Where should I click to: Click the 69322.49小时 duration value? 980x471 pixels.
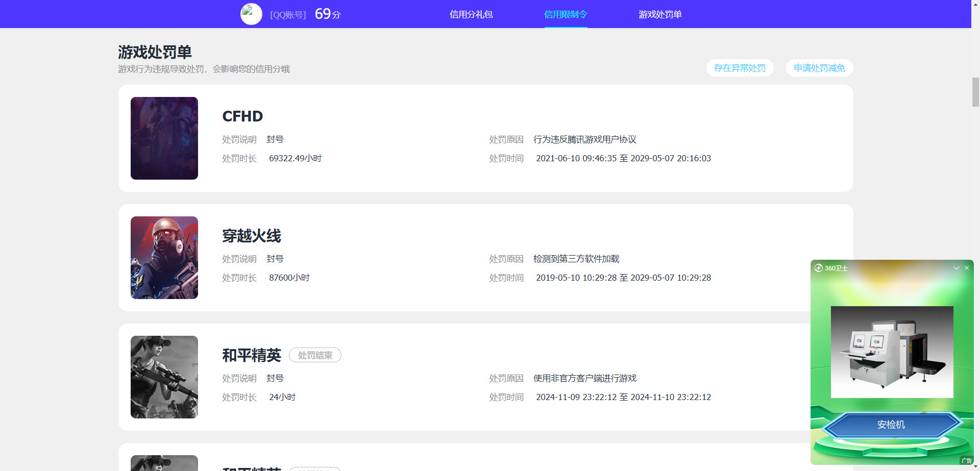[295, 158]
